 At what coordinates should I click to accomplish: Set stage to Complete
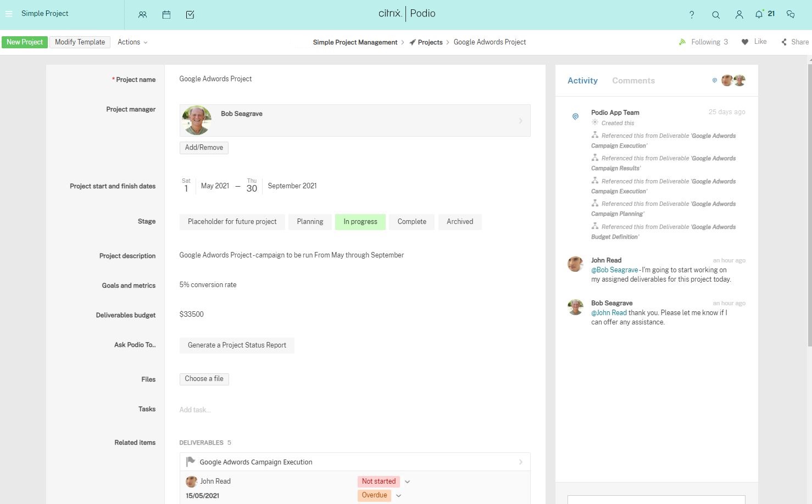pos(411,222)
